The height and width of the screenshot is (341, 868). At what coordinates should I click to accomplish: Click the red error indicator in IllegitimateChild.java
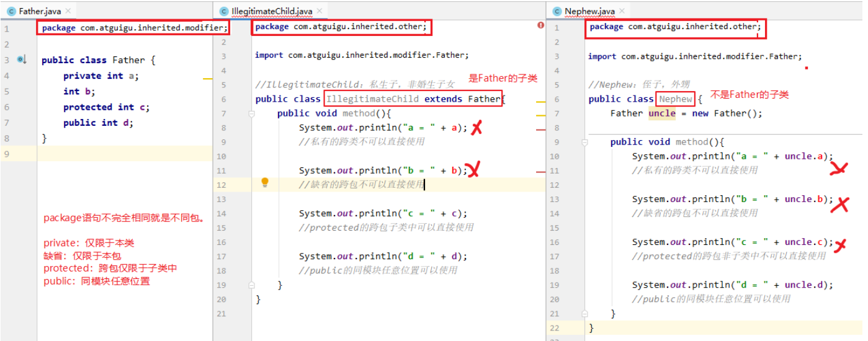pyautogui.click(x=540, y=25)
